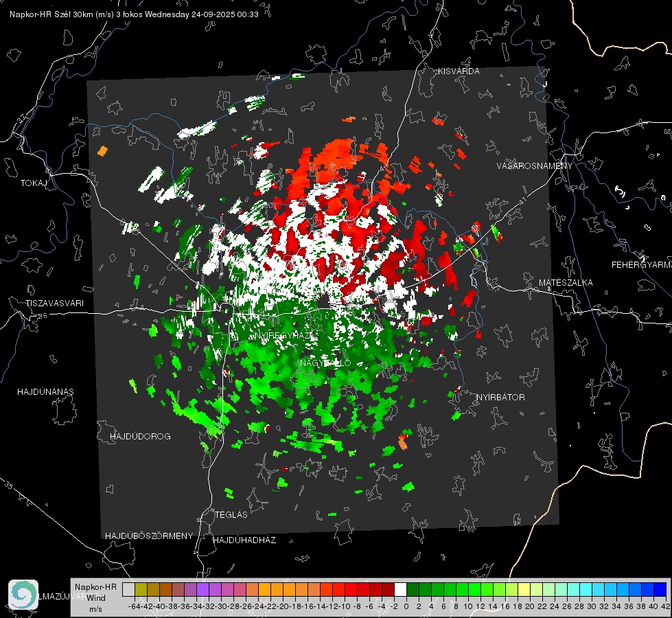Click the KISVÁRDA town label
This screenshot has height=618, width=672.
[459, 71]
